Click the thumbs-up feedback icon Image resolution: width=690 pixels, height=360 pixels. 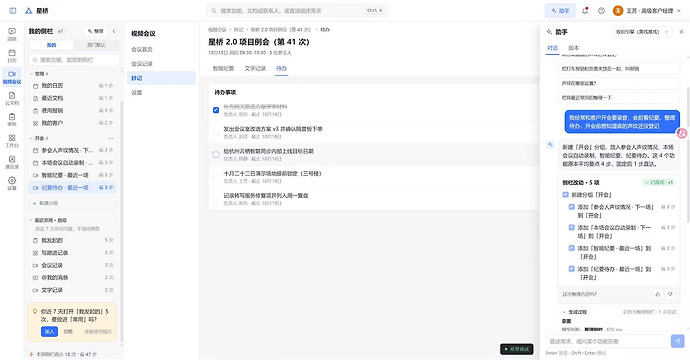pyautogui.click(x=657, y=294)
